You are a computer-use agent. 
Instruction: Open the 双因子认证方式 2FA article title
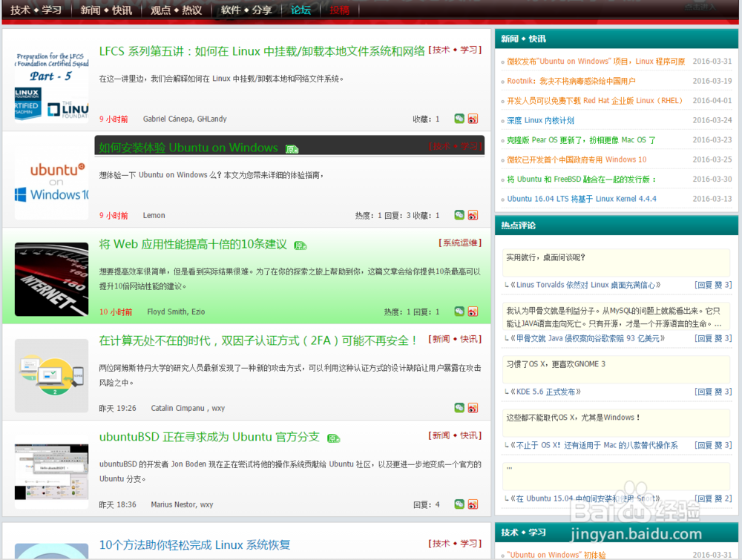tap(258, 340)
